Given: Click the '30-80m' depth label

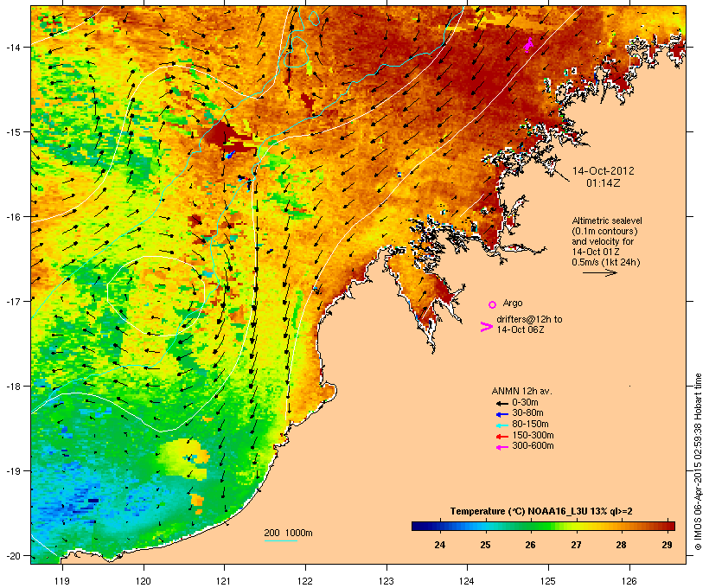Looking at the screenshot, I should pos(527,413).
